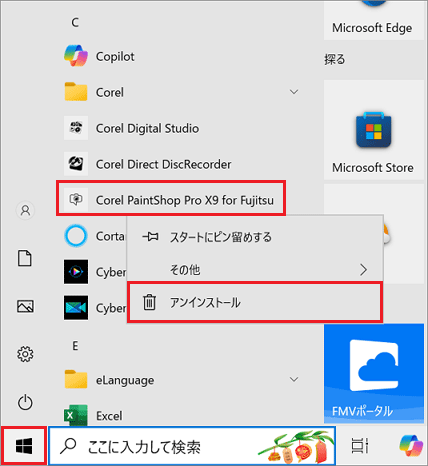The height and width of the screenshot is (466, 428).
Task: Click the pin icon in context menu
Action: pos(150,237)
